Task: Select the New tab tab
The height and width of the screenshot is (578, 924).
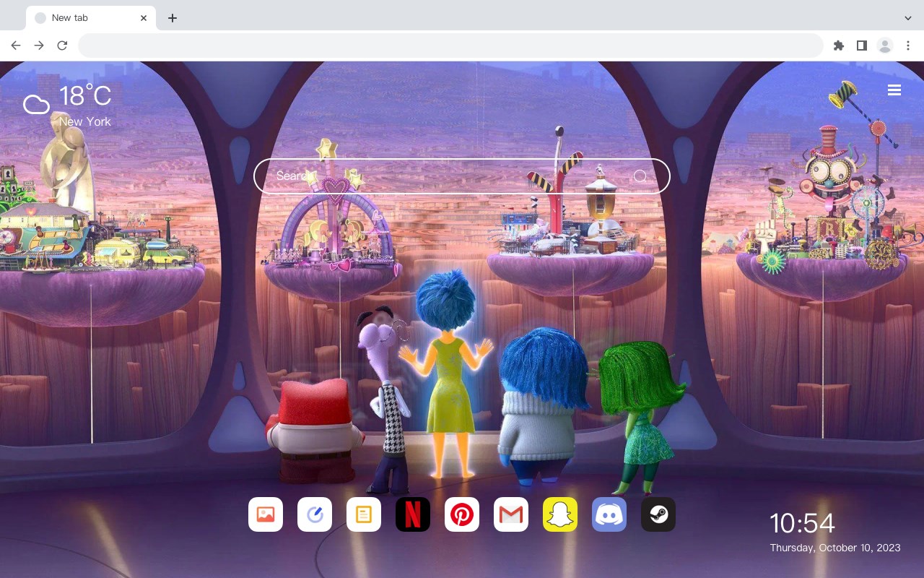Action: coord(91,18)
